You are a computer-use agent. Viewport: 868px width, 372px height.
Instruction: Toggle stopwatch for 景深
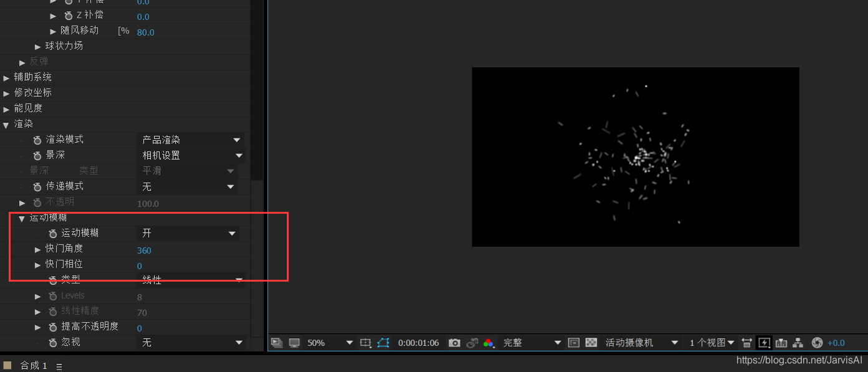pyautogui.click(x=37, y=155)
